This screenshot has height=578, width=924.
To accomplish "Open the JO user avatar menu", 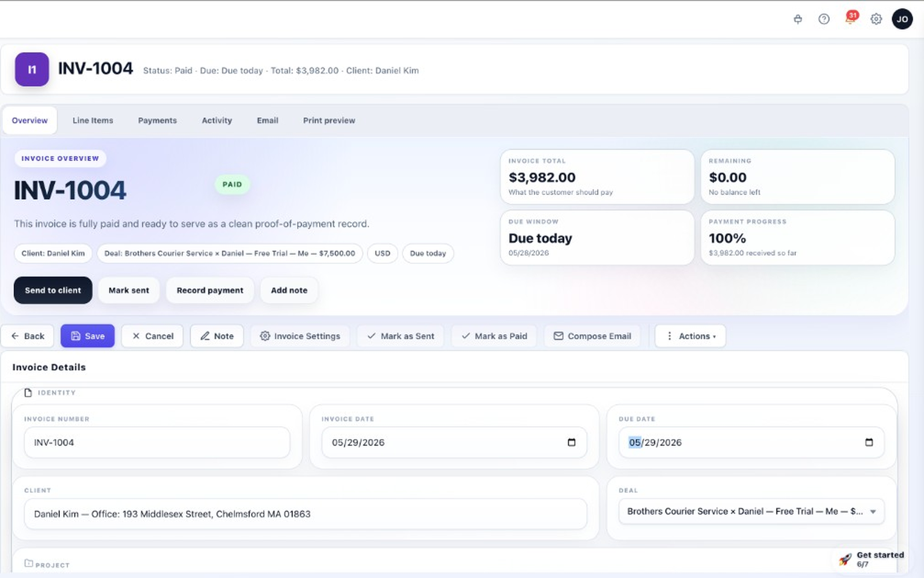I will click(902, 19).
